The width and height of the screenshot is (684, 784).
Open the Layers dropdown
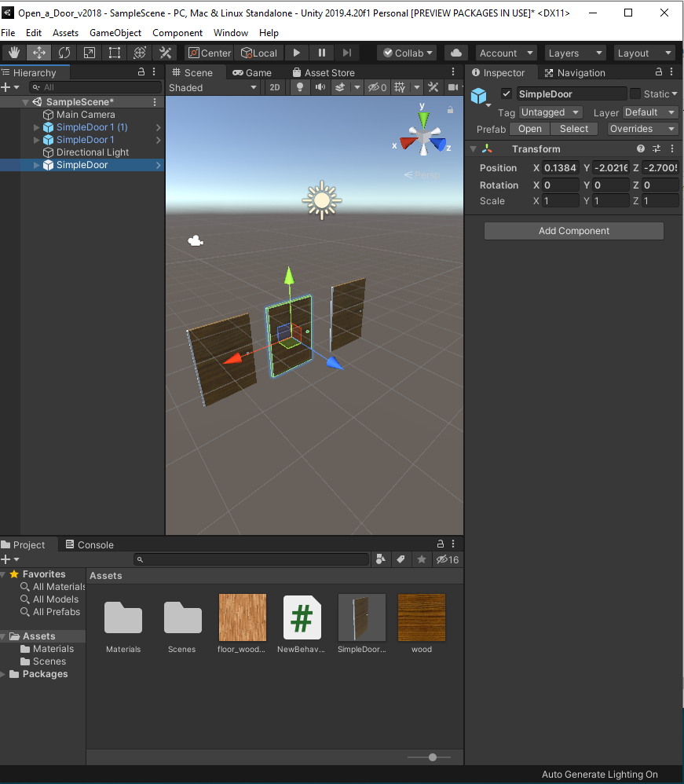(575, 53)
